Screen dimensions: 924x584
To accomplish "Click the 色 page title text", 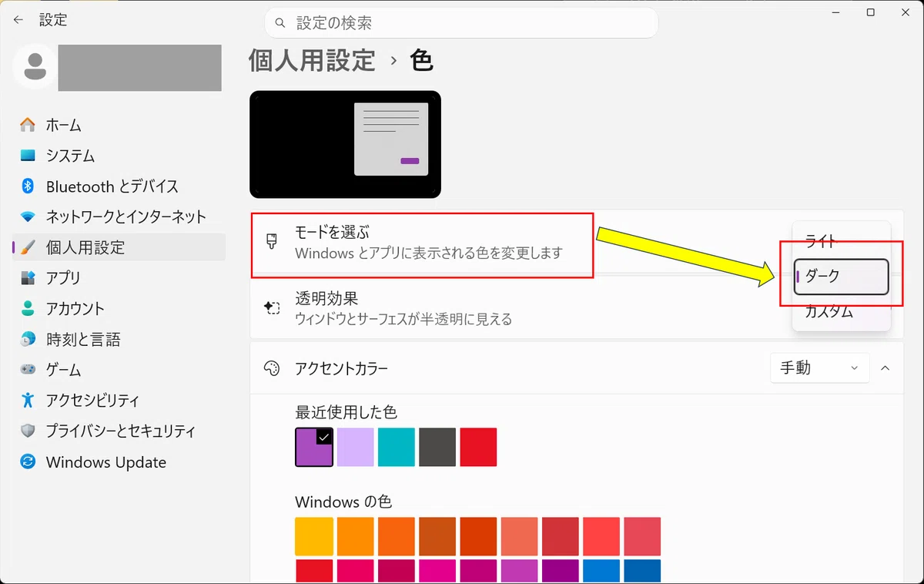I will click(x=422, y=60).
